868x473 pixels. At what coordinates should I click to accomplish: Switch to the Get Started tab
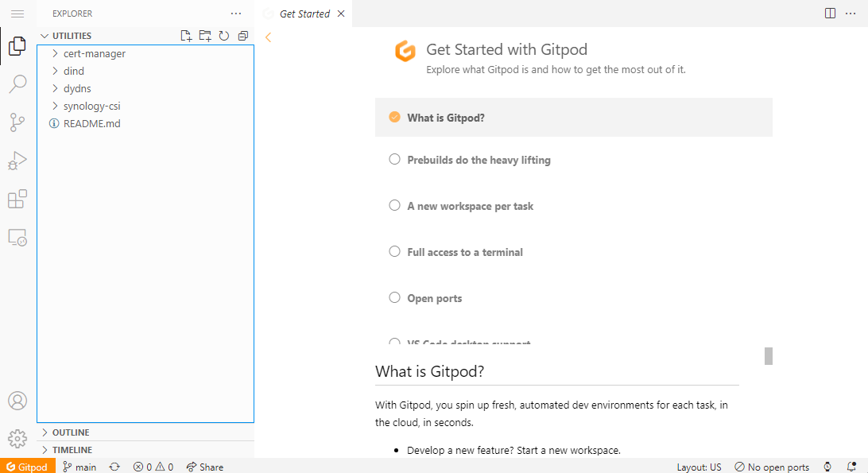(304, 14)
